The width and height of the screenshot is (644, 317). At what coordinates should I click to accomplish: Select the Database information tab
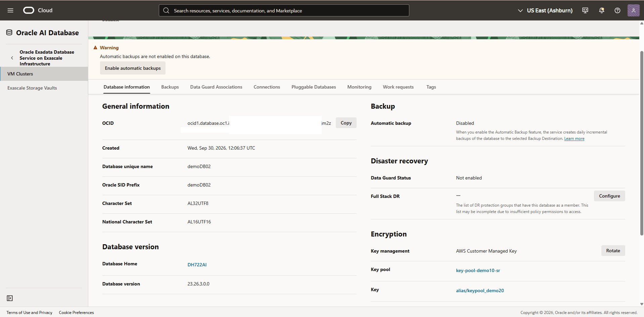127,87
